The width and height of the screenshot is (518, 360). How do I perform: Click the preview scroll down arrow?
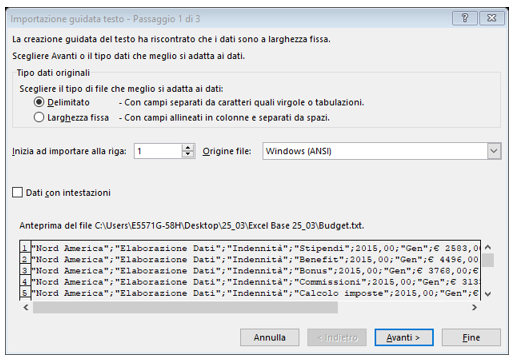(x=488, y=294)
